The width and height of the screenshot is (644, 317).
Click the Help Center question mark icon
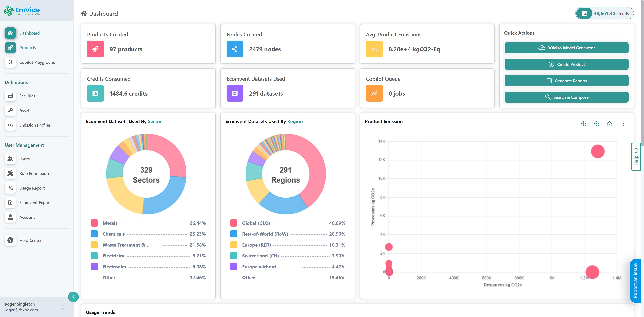point(10,240)
